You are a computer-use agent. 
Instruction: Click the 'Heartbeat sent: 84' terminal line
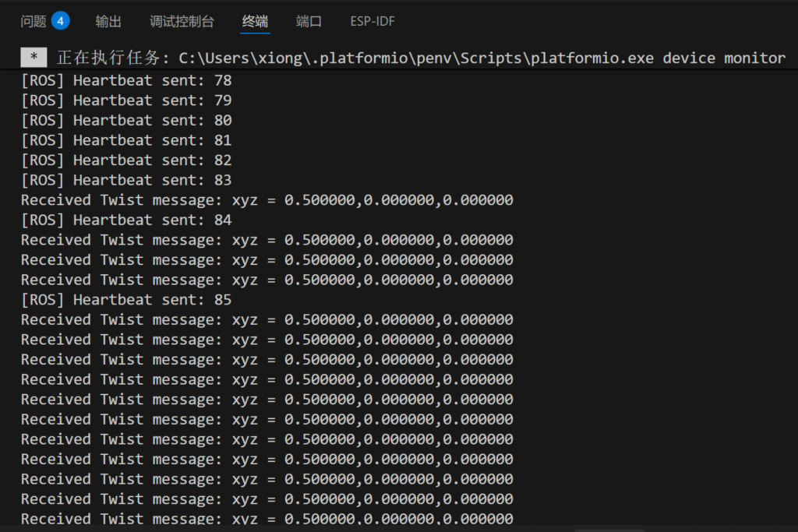coord(126,220)
